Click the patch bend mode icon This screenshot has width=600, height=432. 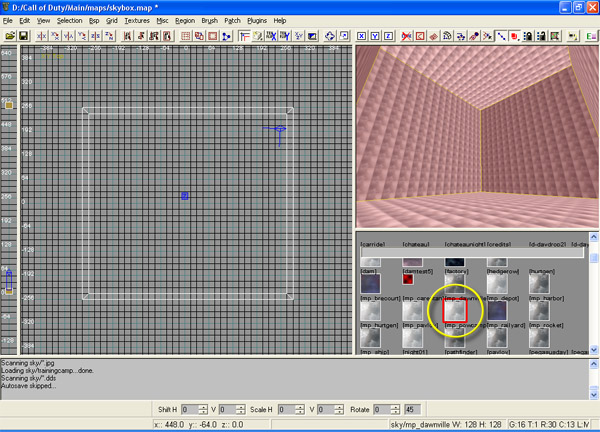[x=447, y=36]
